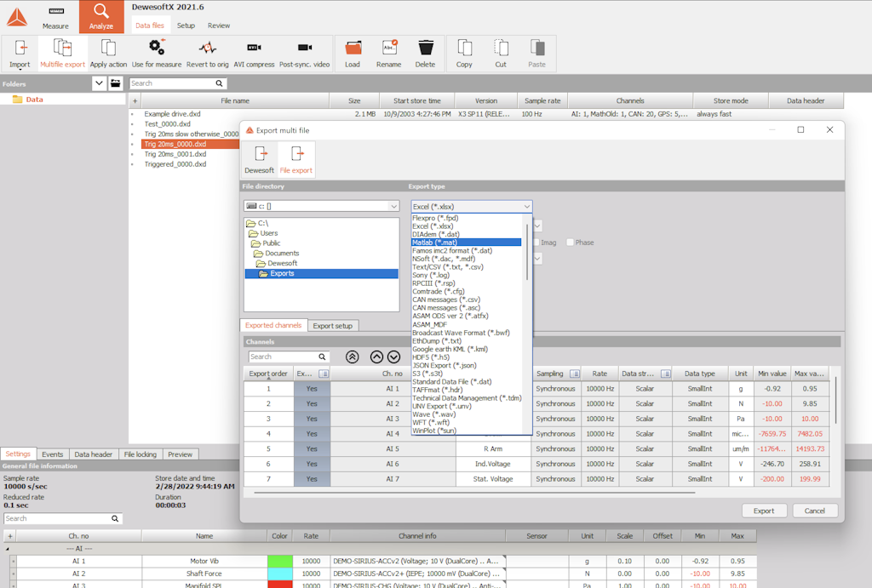Click the Rename file icon
Image resolution: width=872 pixels, height=588 pixels.
coord(388,48)
